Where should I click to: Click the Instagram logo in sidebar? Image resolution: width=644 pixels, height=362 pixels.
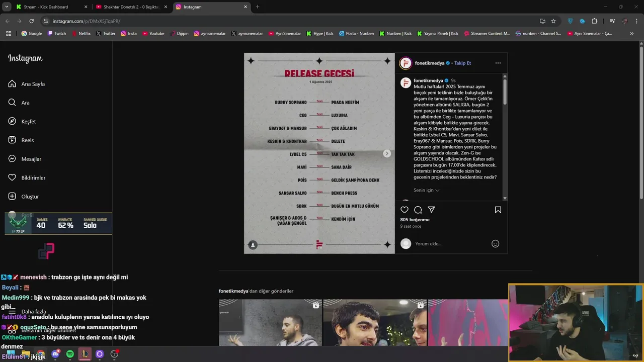point(25,58)
